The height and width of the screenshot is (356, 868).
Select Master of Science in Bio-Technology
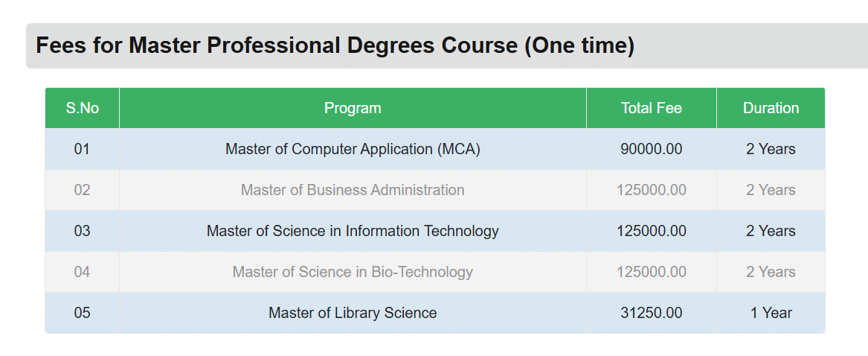tap(353, 272)
